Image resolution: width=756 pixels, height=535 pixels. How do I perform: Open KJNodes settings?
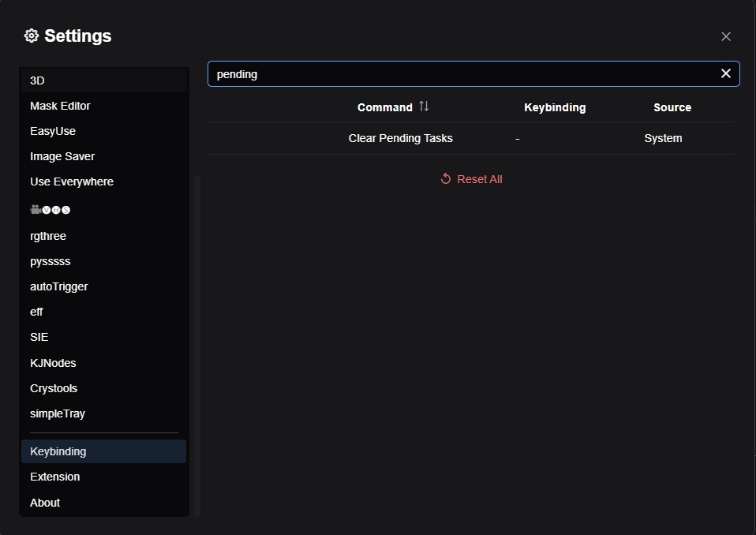[x=103, y=363]
